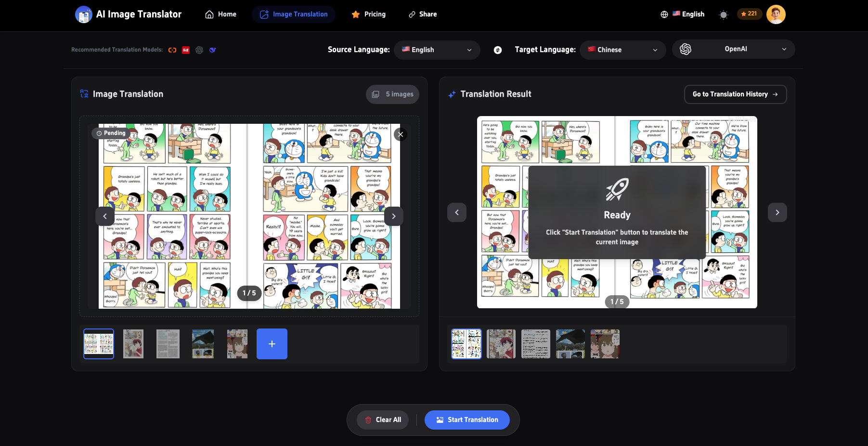Select fifth result thumbnail, the anime girl

pyautogui.click(x=605, y=344)
